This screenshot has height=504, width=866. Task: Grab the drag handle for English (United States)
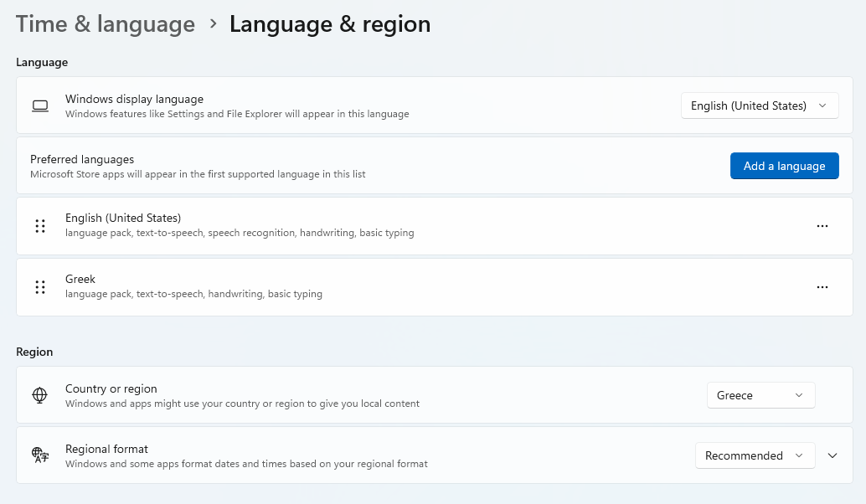pyautogui.click(x=40, y=226)
